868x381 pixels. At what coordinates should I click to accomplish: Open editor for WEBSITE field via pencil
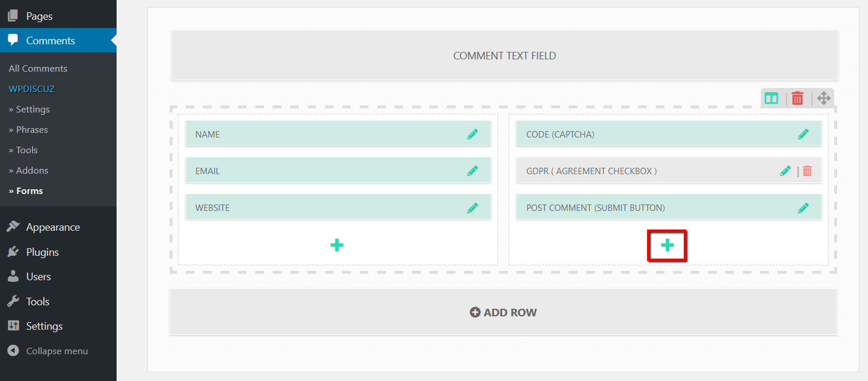(x=472, y=207)
